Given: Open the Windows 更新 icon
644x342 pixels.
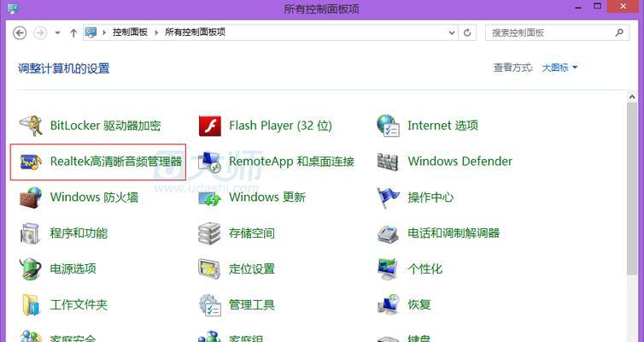Looking at the screenshot, I should pos(210,198).
